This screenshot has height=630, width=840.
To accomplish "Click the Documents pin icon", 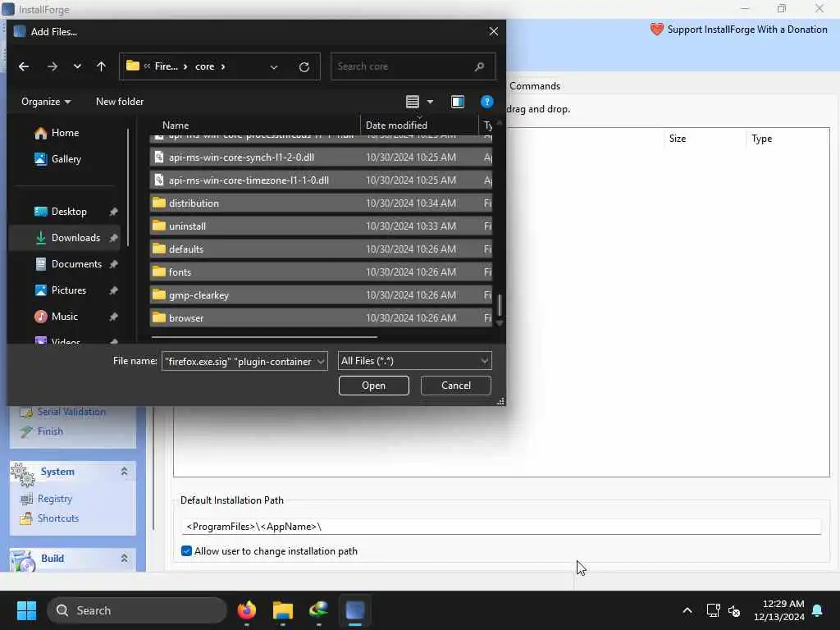I will coord(113,264).
